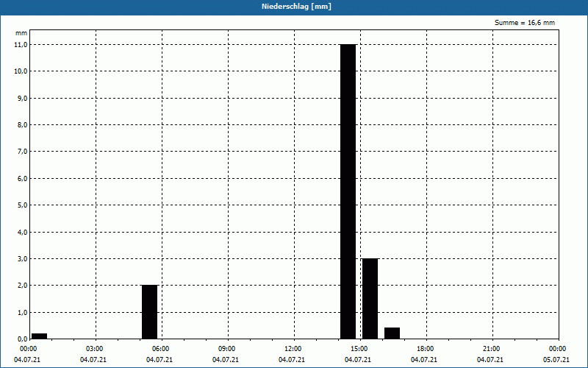Click the 3,0 y-axis label

point(23,259)
